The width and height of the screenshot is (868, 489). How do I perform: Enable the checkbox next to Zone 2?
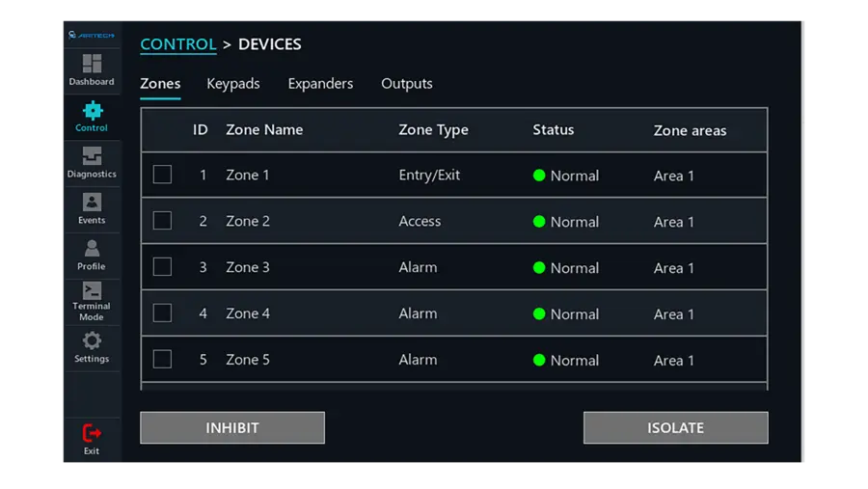(x=162, y=221)
